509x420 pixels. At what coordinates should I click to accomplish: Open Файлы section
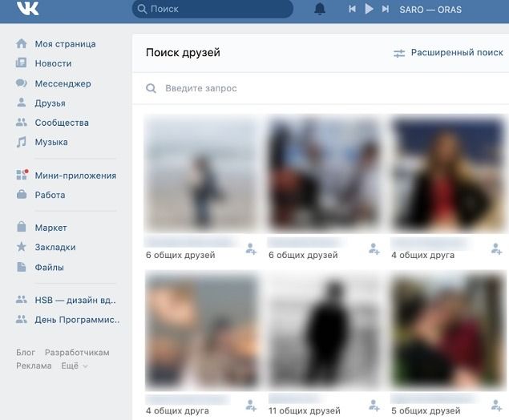(50, 268)
